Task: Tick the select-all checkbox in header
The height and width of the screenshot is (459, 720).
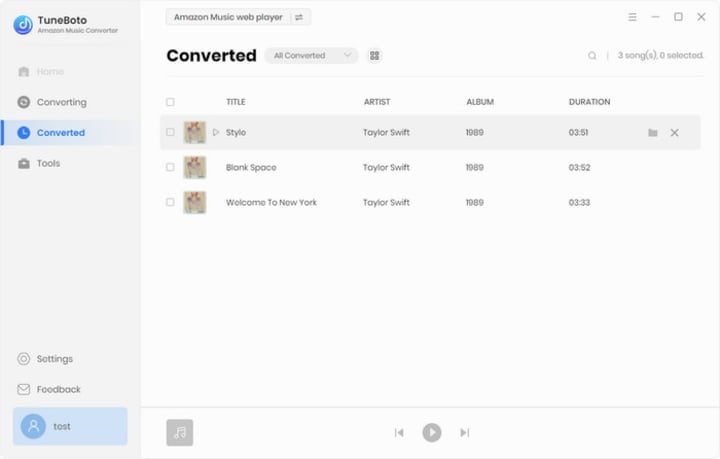Action: click(170, 102)
